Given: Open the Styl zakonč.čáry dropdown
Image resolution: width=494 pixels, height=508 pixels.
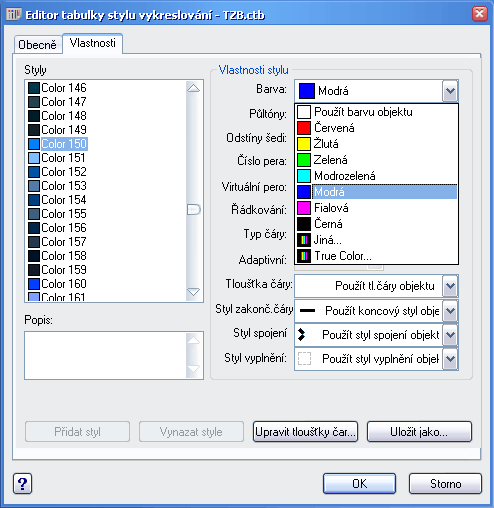Looking at the screenshot, I should (450, 311).
